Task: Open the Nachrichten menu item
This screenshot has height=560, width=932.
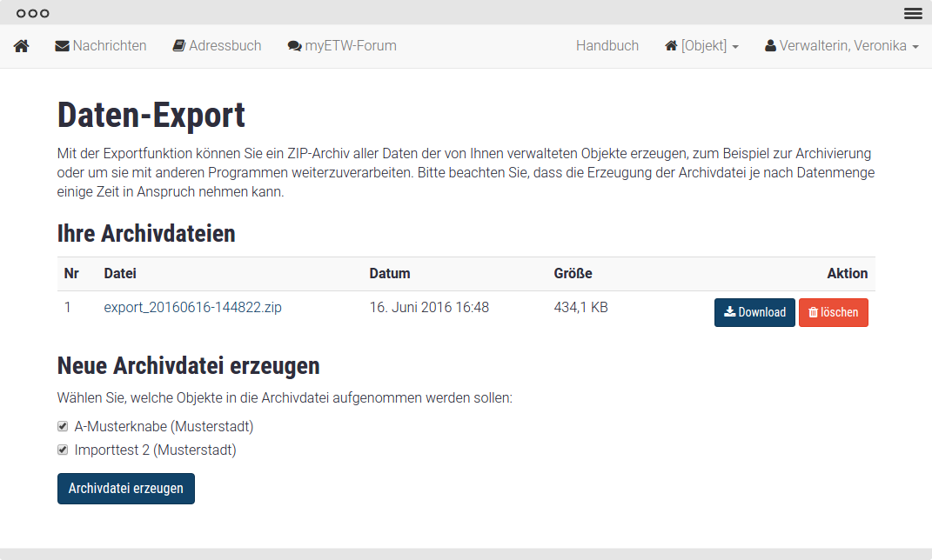Action: point(110,46)
